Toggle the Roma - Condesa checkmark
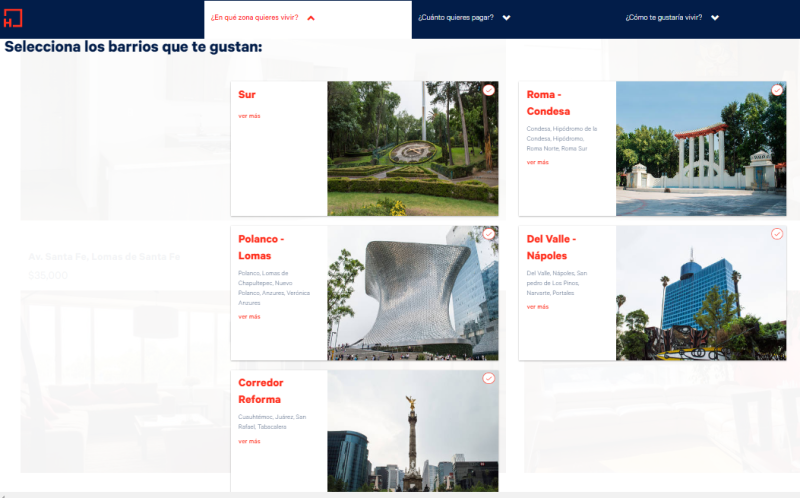The height and width of the screenshot is (498, 800). [777, 90]
